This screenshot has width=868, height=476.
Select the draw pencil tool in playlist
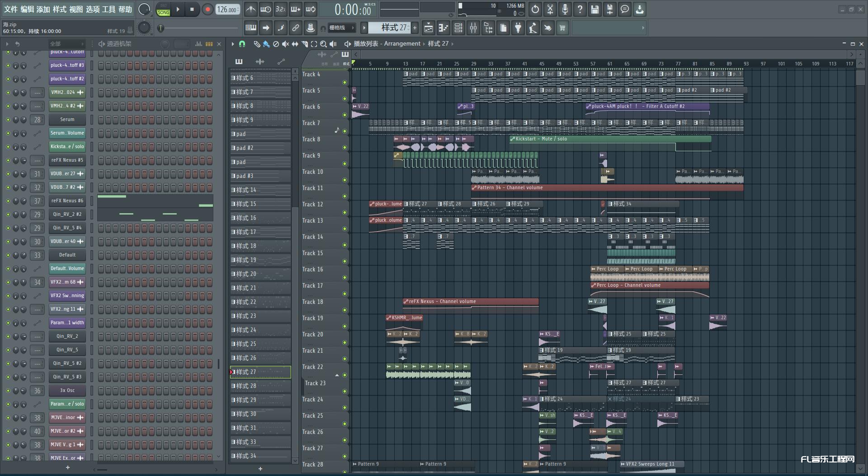pos(257,44)
